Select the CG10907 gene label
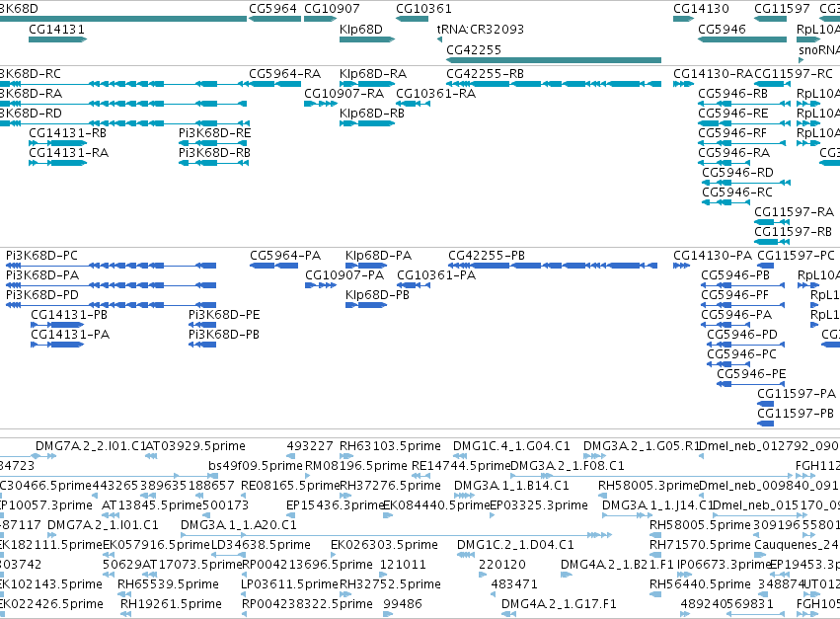This screenshot has width=840, height=619. click(x=332, y=9)
